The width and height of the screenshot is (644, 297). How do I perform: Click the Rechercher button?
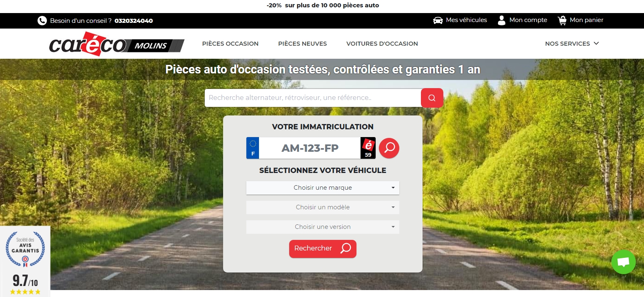pyautogui.click(x=323, y=248)
